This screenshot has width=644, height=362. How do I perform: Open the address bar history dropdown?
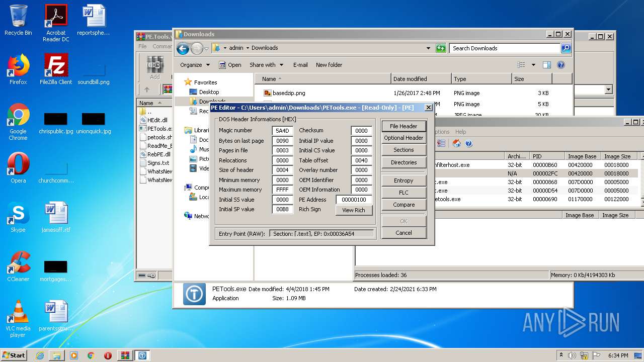coord(428,48)
